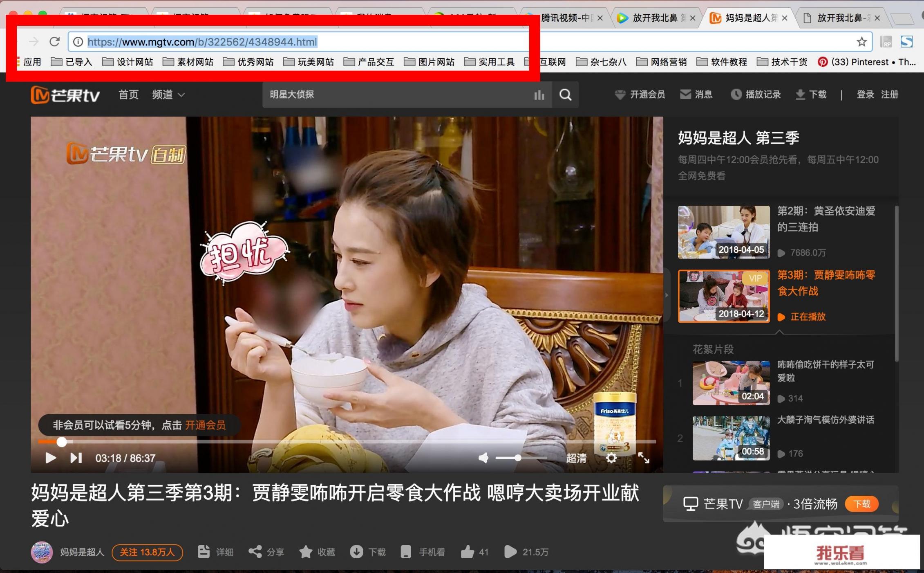This screenshot has width=924, height=573.
Task: Open the 杂七杂八 bookmarks folder
Action: click(601, 62)
